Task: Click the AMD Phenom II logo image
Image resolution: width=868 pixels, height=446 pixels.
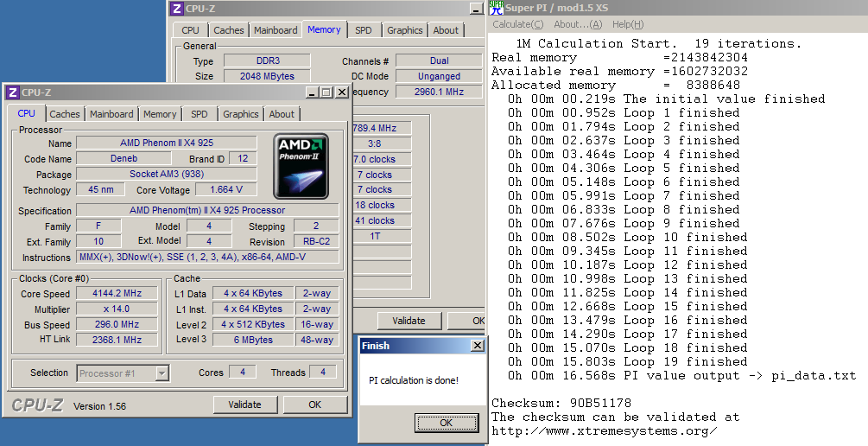Action: coord(301,166)
